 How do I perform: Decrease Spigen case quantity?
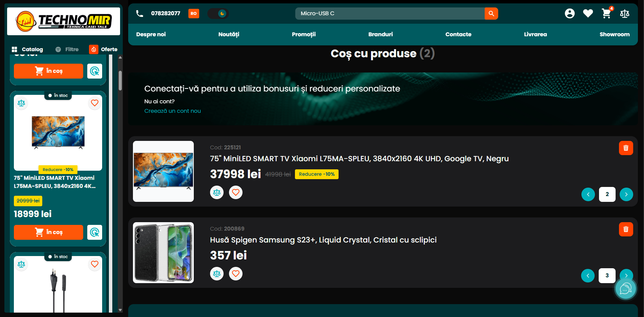click(x=588, y=276)
